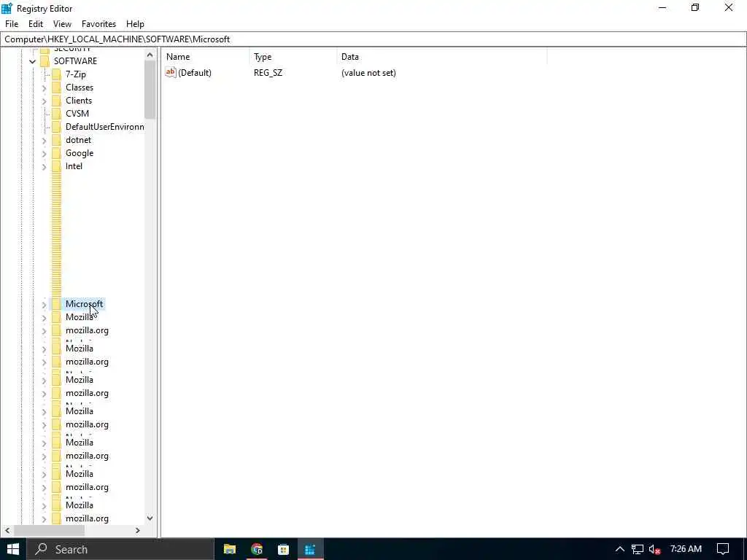Open the File menu
This screenshot has height=560, width=747.
pos(12,24)
